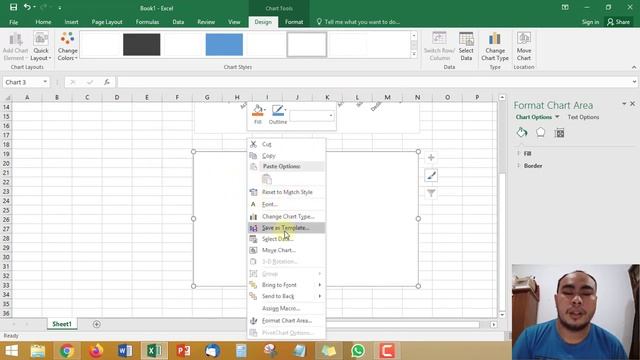The image size is (640, 360).
Task: Choose Reset to Match Style
Action: [287, 192]
